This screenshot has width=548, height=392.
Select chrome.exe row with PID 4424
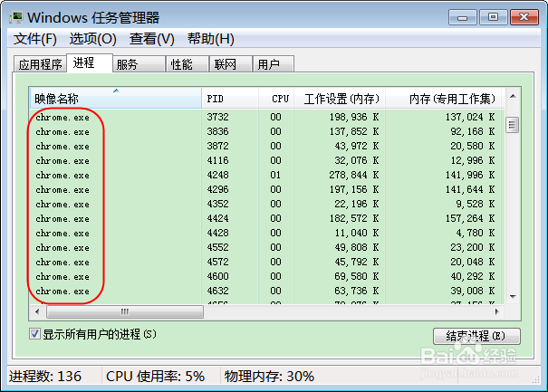[265, 218]
